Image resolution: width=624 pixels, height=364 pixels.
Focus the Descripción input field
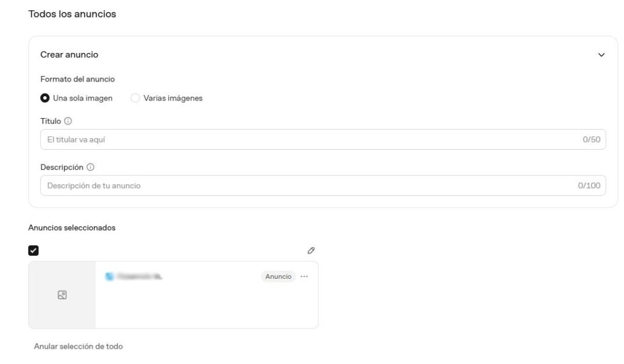coord(323,186)
